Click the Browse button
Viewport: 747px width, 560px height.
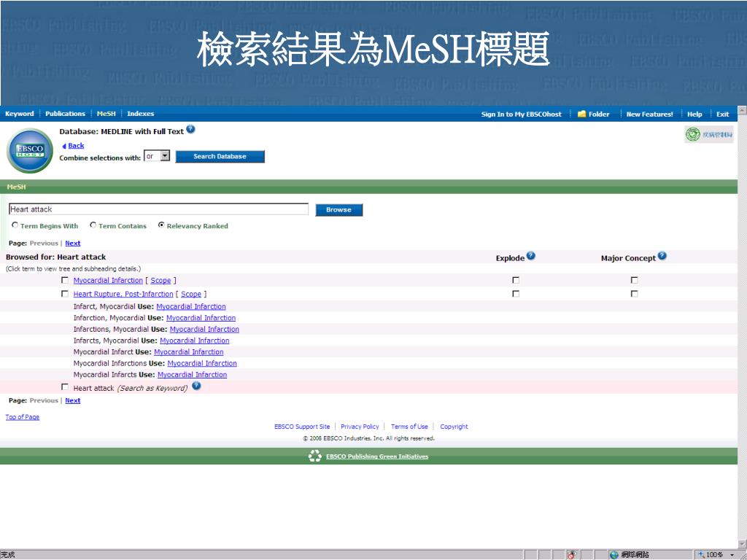click(338, 210)
